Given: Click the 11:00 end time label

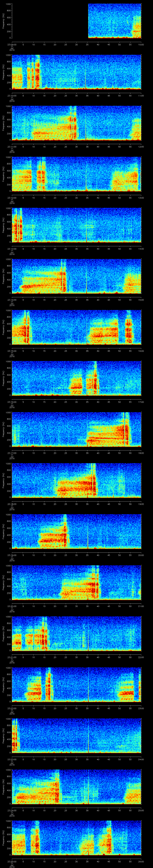Looking at the screenshot, I should [141, 96].
